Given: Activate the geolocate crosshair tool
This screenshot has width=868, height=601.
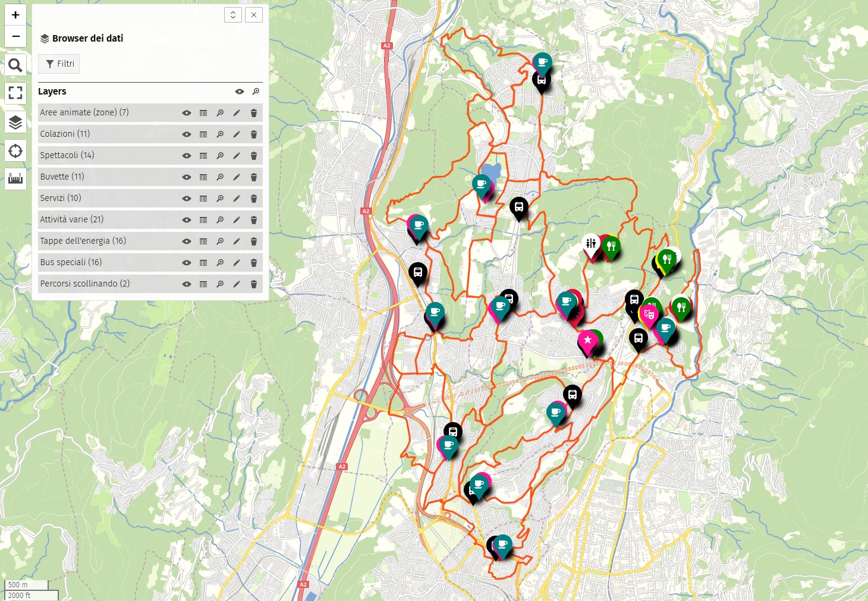Looking at the screenshot, I should 15,151.
